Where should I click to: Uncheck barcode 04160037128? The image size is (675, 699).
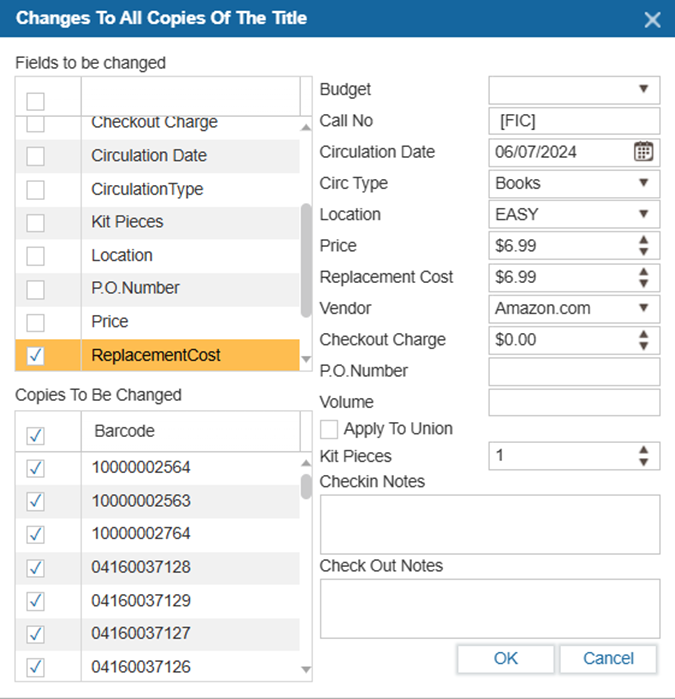(35, 568)
